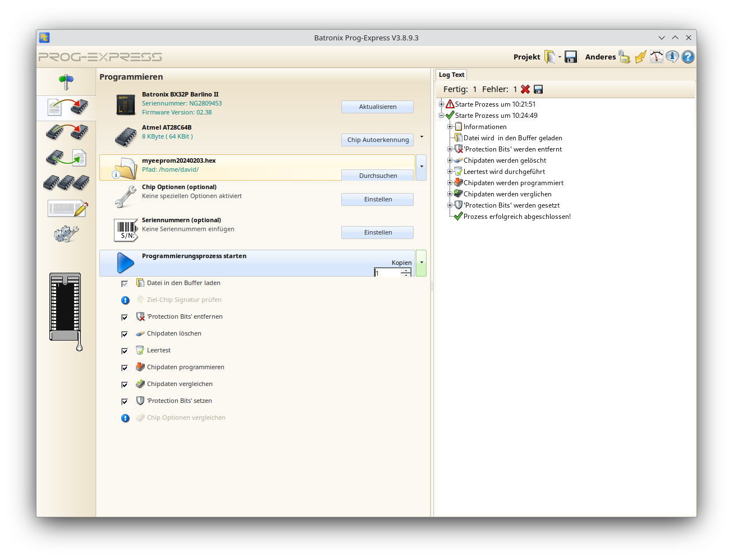Screen dimensions: 733x560
Task: Uncheck ''Protection Bits' setzen'
Action: pos(125,401)
